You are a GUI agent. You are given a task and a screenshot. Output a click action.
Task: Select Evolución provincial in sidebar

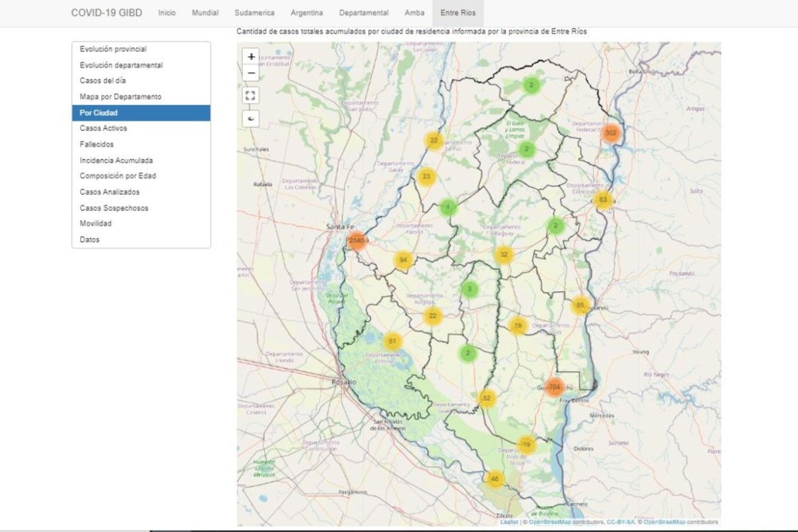(141, 49)
